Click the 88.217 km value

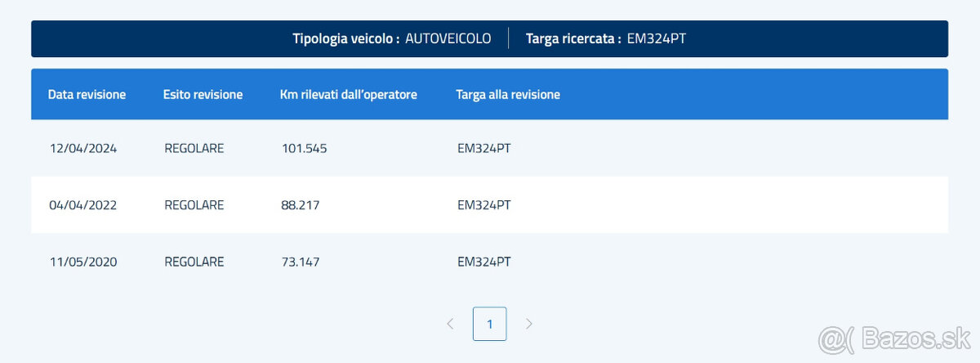(x=300, y=205)
